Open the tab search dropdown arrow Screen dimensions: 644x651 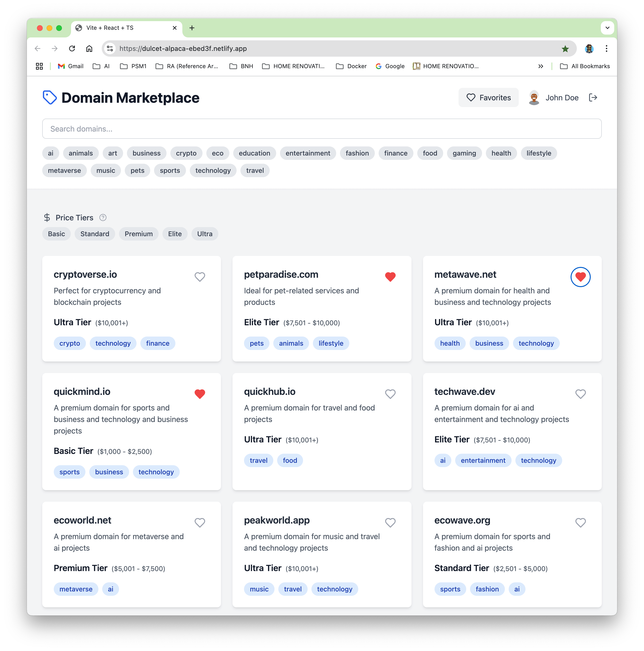607,28
